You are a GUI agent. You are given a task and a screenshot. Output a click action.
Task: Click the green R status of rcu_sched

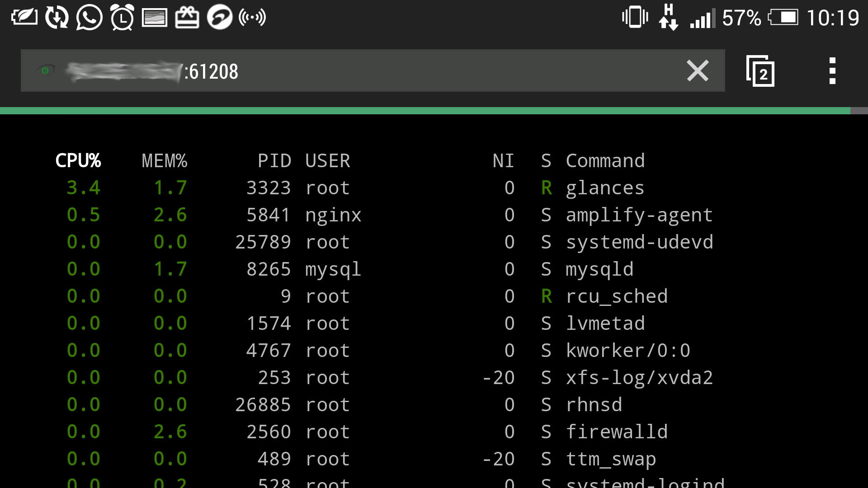[x=547, y=296]
